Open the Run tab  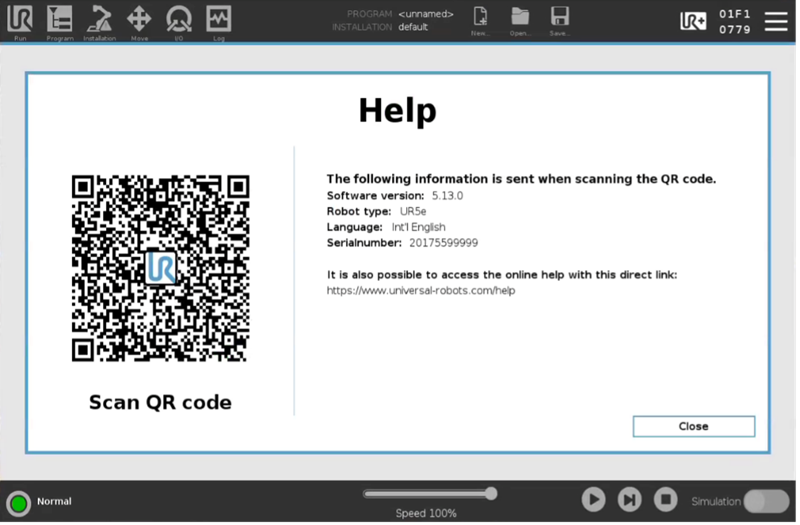coord(20,20)
